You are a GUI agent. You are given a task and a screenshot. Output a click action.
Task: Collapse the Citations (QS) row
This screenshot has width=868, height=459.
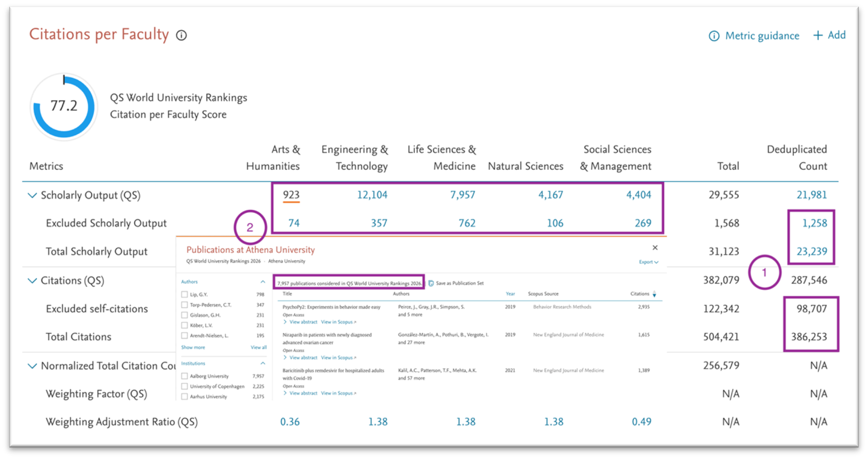pos(32,281)
